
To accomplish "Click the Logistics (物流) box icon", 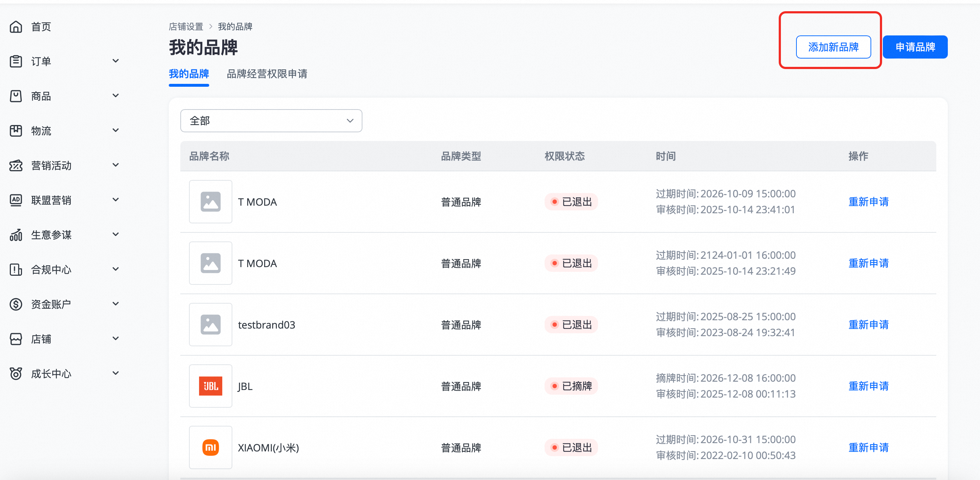I will pos(16,130).
